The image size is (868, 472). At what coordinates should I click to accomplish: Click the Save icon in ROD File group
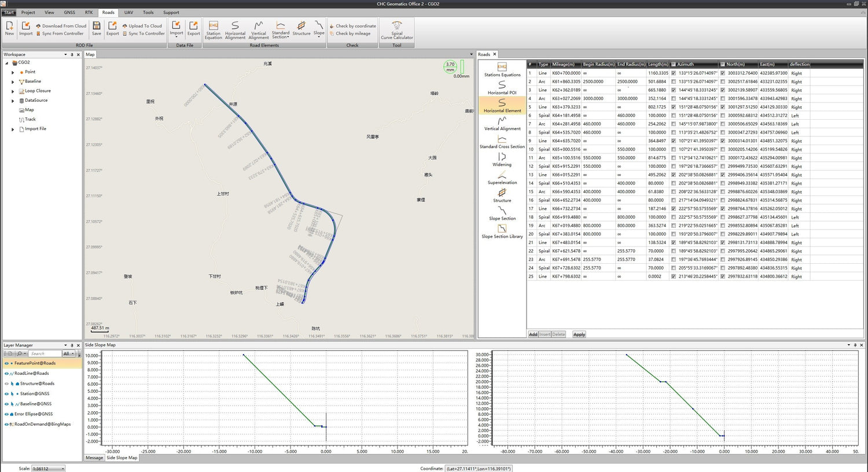96,28
